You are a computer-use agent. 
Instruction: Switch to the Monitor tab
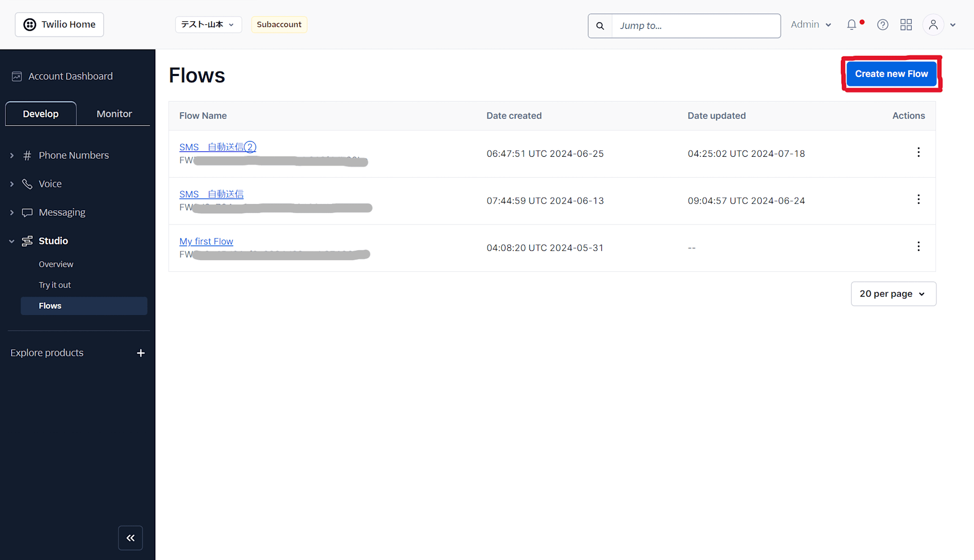point(113,113)
